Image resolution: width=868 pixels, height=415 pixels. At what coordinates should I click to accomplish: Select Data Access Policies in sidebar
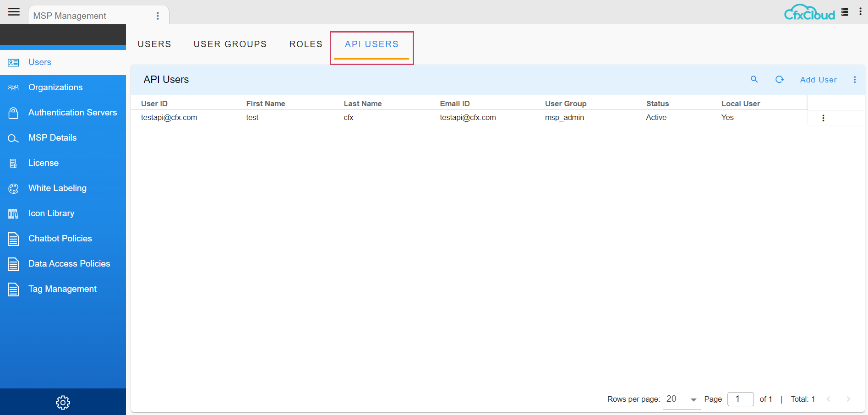pyautogui.click(x=69, y=264)
